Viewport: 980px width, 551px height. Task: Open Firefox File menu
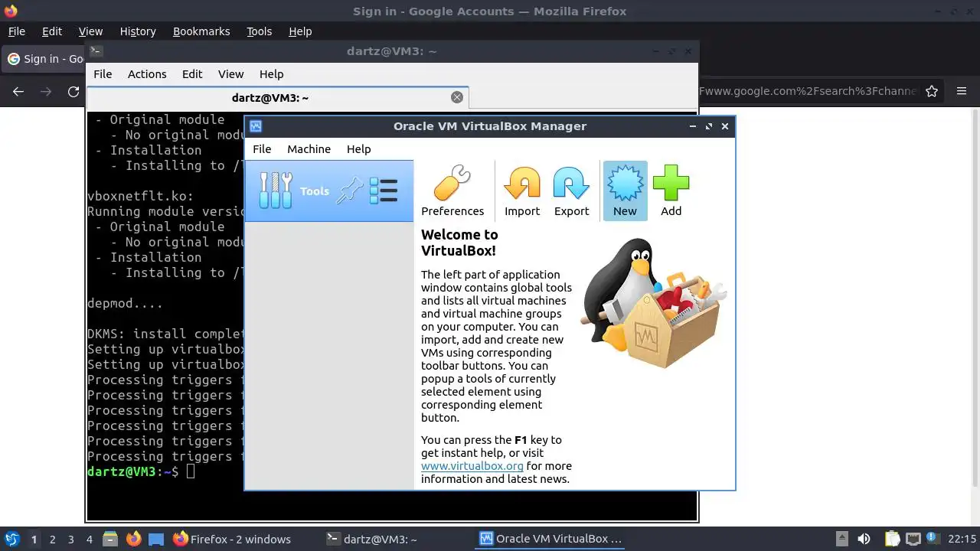[16, 31]
